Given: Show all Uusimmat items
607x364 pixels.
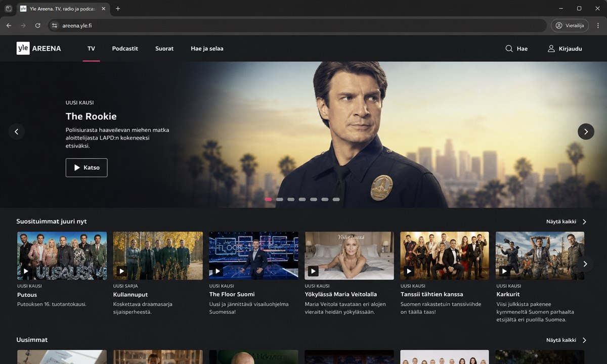Looking at the screenshot, I should pyautogui.click(x=567, y=340).
